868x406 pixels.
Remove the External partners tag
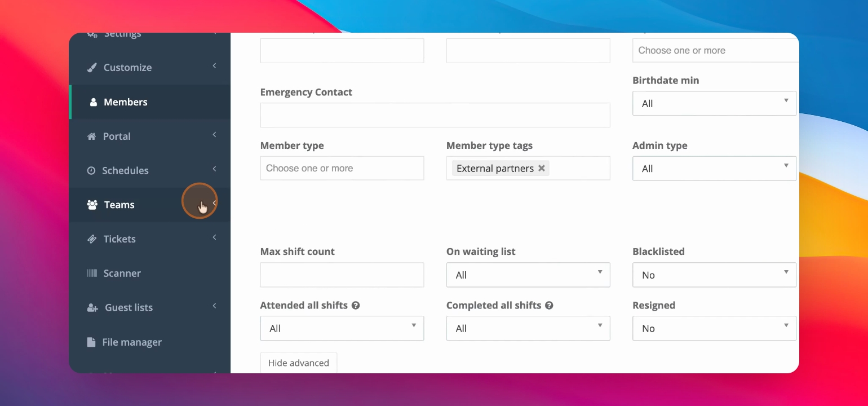pyautogui.click(x=542, y=168)
